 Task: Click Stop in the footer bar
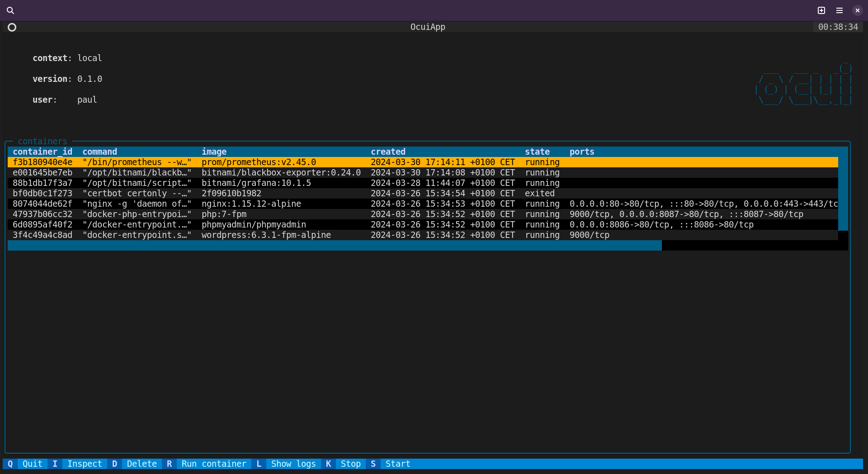point(350,464)
